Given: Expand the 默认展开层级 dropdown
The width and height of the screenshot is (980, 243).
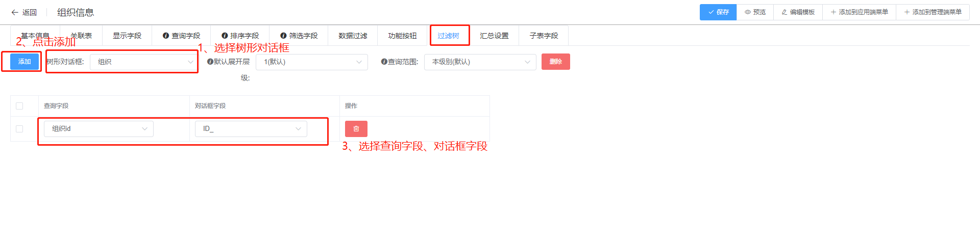Looking at the screenshot, I should pyautogui.click(x=312, y=62).
